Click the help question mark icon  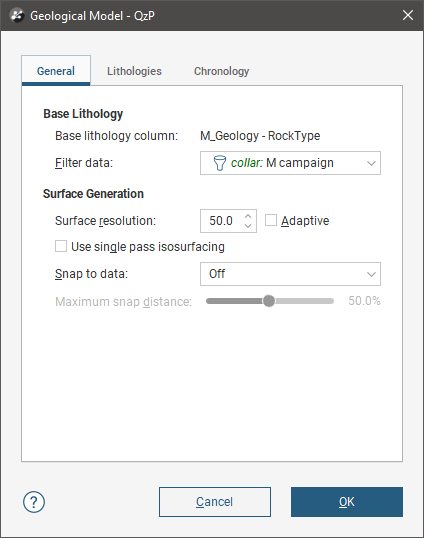click(34, 502)
